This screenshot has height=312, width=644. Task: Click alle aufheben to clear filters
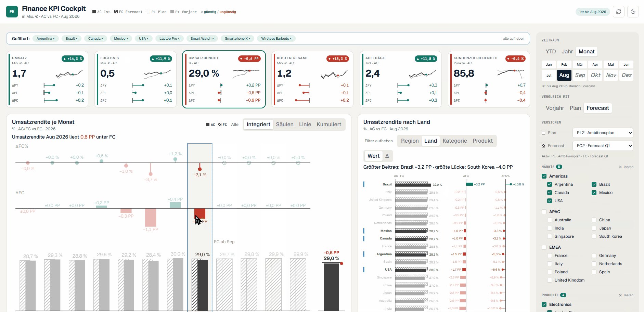[x=513, y=39]
